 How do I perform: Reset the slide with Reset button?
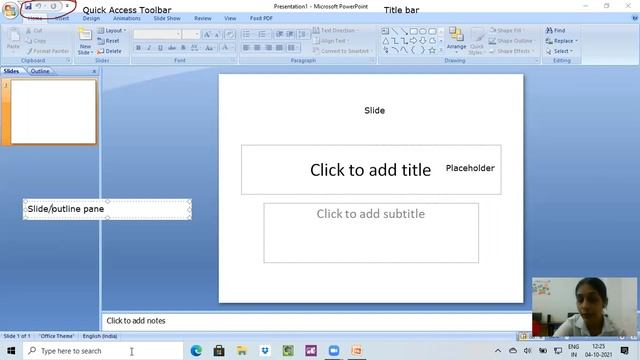point(109,41)
